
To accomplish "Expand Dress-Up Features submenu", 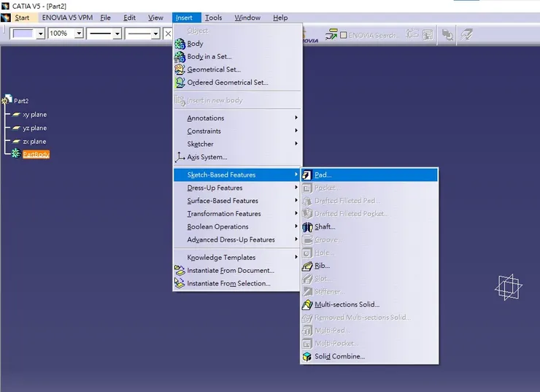I will coord(238,188).
